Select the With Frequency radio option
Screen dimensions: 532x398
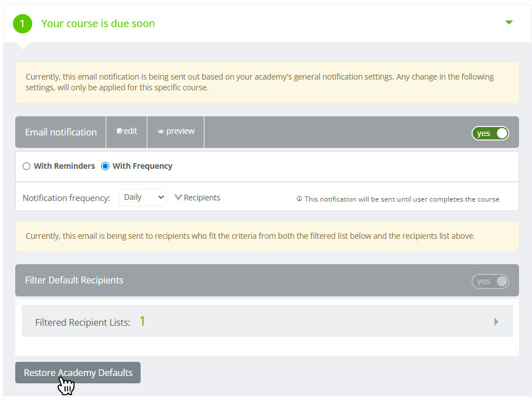click(x=105, y=166)
